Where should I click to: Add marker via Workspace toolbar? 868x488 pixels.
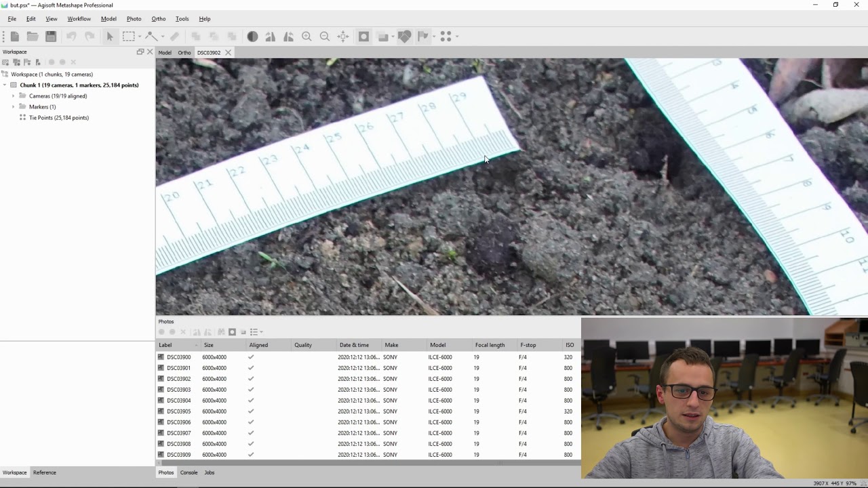click(x=27, y=62)
